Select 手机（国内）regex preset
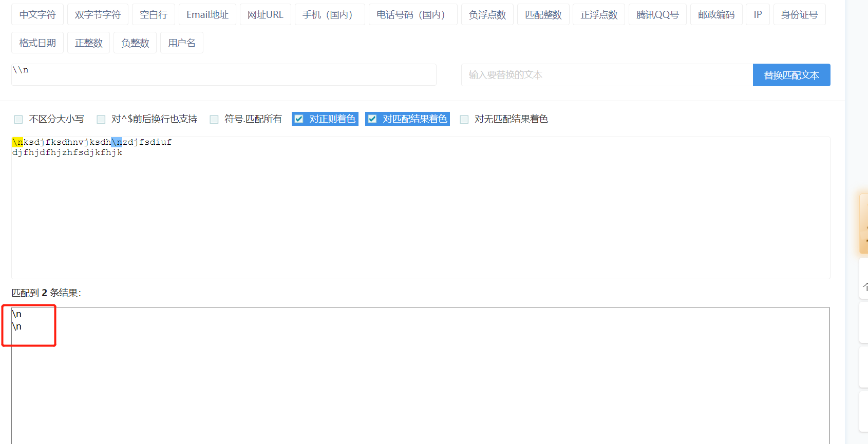This screenshot has width=868, height=444. [x=330, y=14]
